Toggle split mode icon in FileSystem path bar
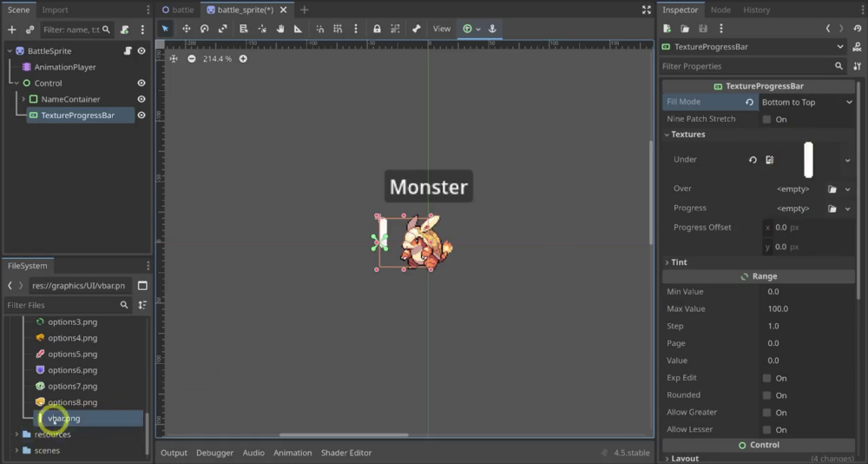The image size is (868, 464). pos(142,286)
